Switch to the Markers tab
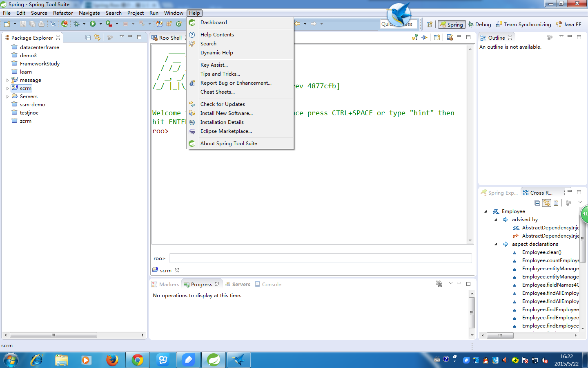Viewport: 588px width, 368px height. click(x=165, y=284)
